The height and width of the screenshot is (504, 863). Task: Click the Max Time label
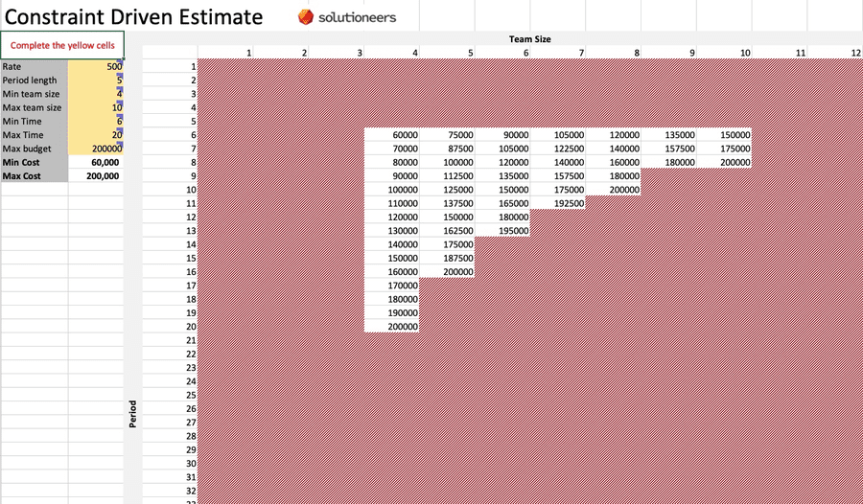35,135
